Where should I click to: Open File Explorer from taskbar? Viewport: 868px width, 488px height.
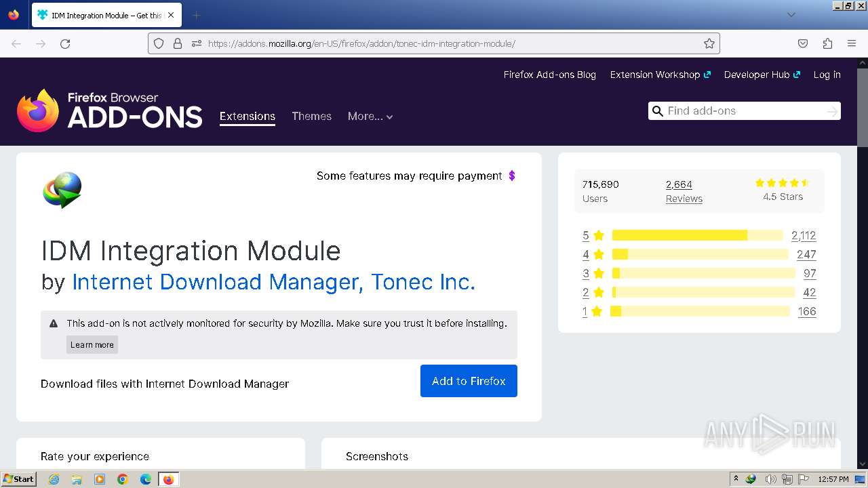pos(77,479)
